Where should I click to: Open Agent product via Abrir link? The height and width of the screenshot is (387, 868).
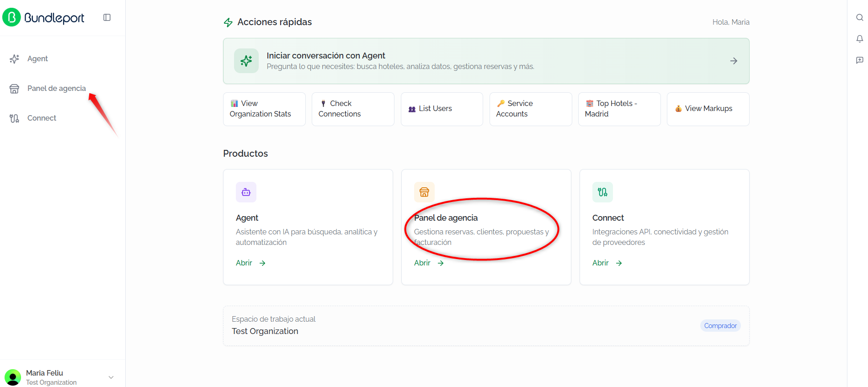[250, 263]
